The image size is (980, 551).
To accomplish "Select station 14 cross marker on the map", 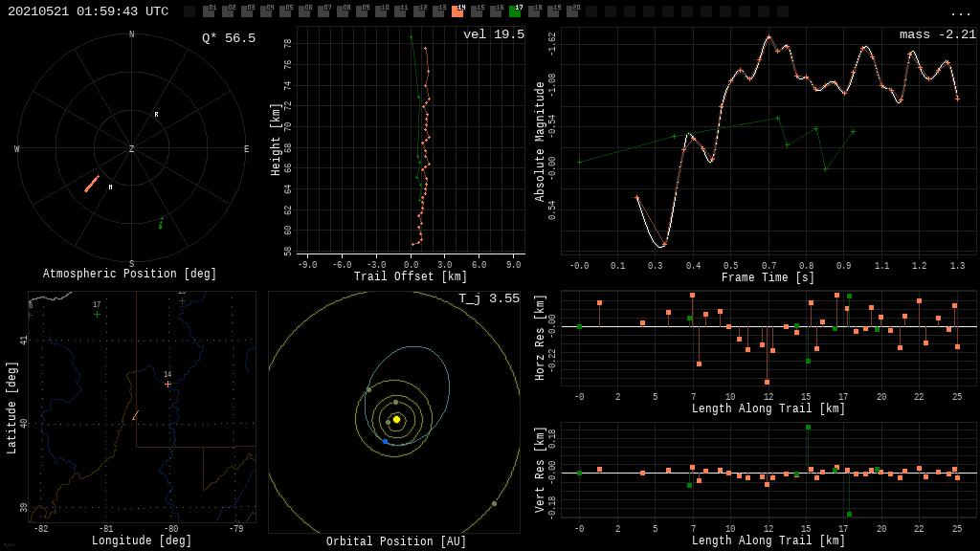I will 167,384.
